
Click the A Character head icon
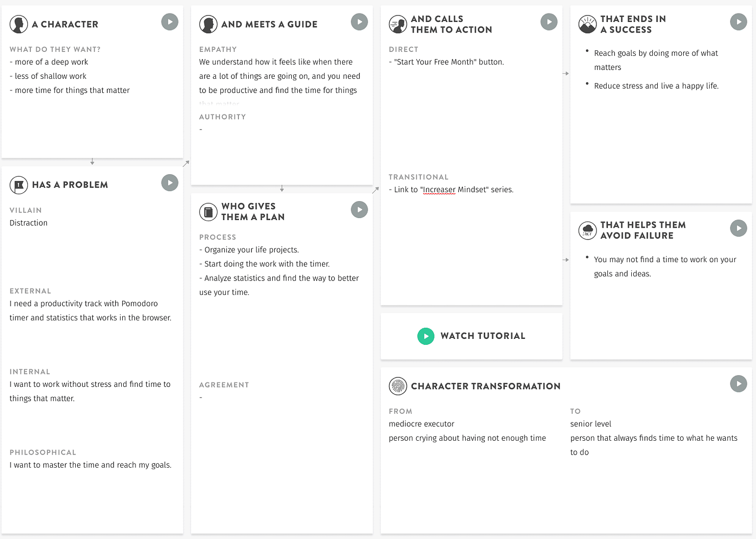18,24
